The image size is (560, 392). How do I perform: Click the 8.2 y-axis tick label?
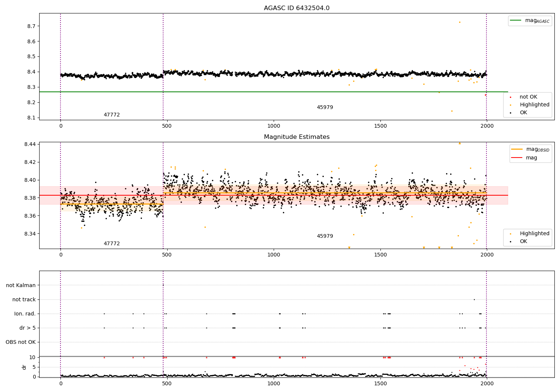pos(31,103)
